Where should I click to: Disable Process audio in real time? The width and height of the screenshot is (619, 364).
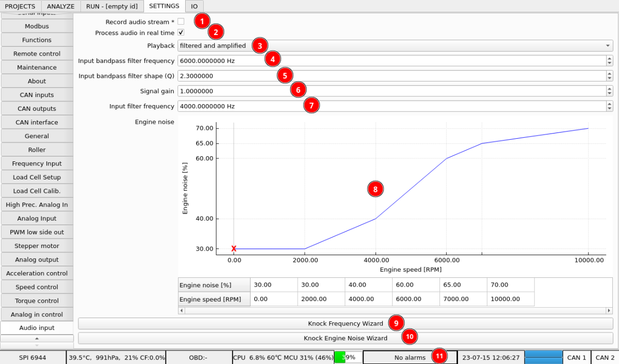pos(181,32)
